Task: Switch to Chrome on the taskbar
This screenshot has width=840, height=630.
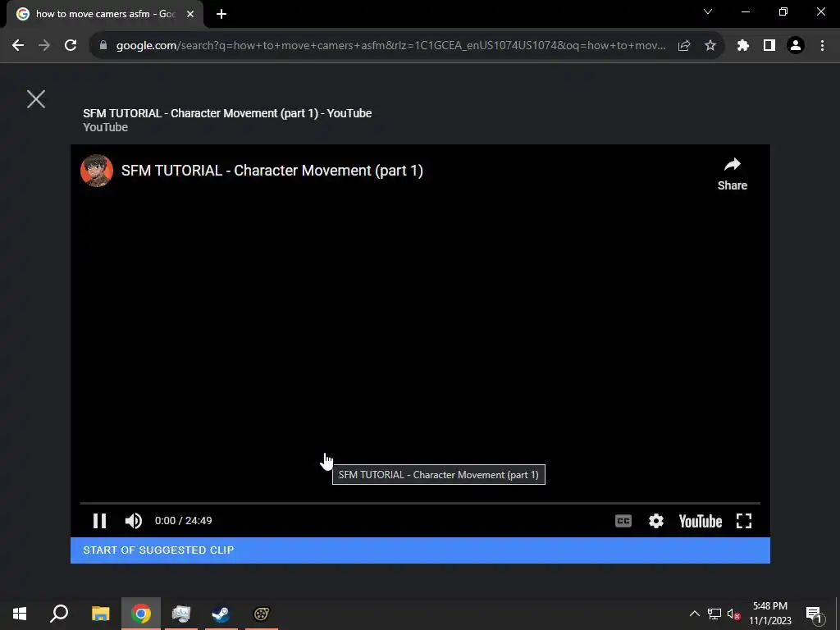Action: [x=141, y=614]
